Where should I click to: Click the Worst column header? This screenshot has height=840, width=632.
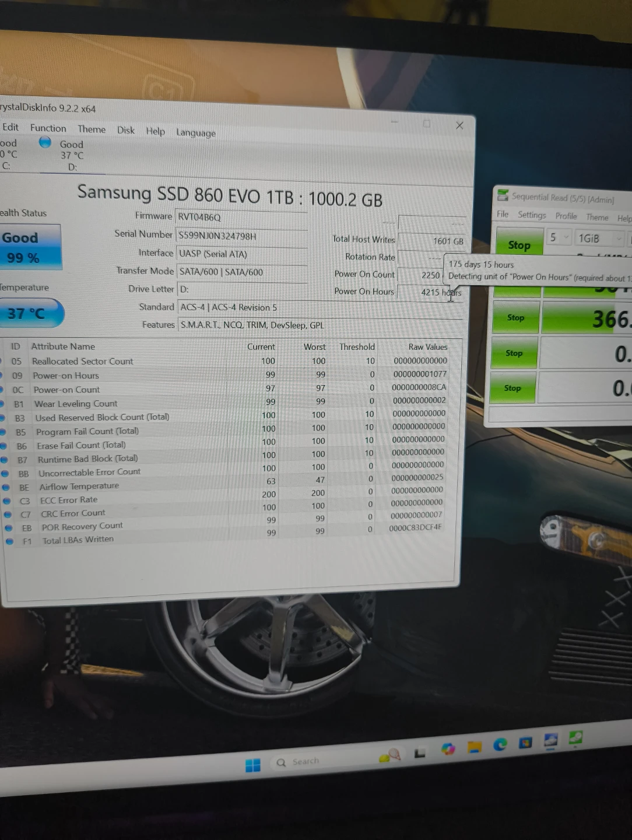point(315,346)
